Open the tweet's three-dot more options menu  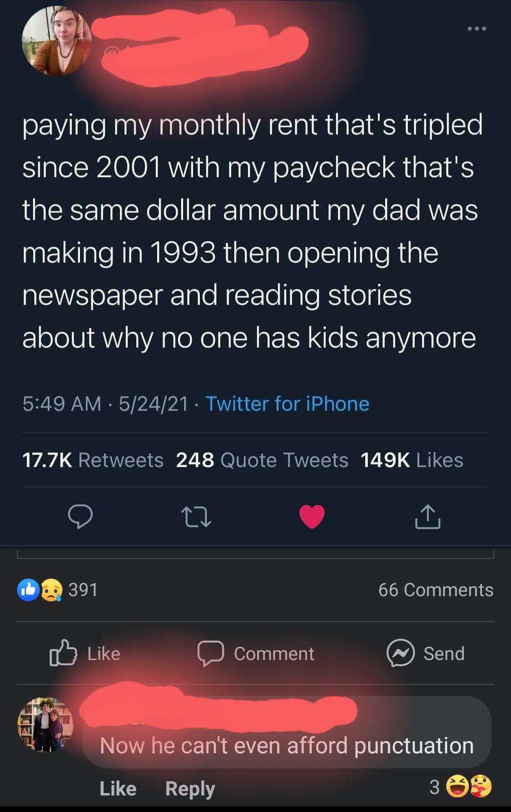(476, 29)
